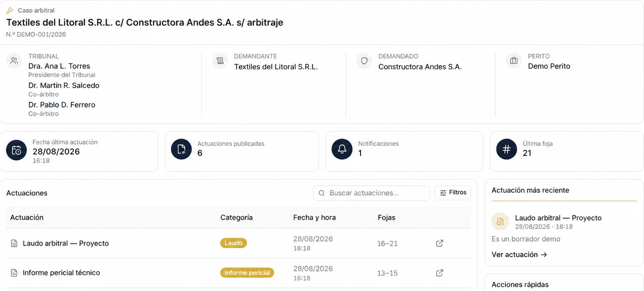
Task: Click the case title Textiles del Litoral c/ Constructora Andes
Action: [145, 22]
